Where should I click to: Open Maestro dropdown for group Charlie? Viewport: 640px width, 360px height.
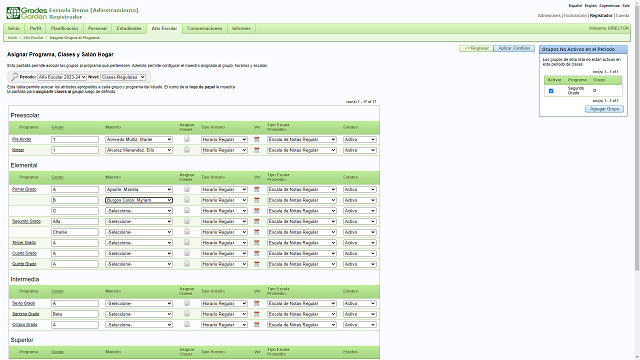pyautogui.click(x=139, y=232)
